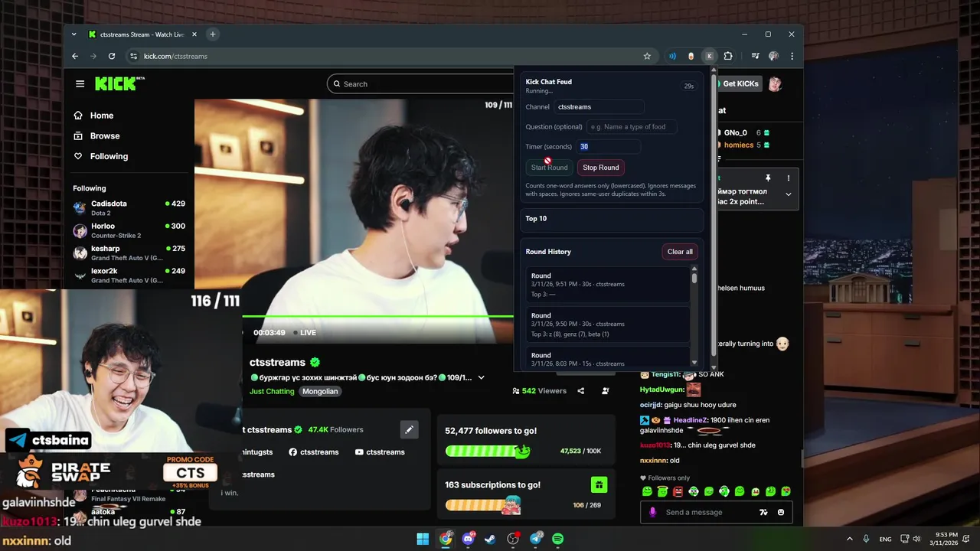The image size is (980, 551).
Task: Click Stop Round button
Action: (601, 168)
